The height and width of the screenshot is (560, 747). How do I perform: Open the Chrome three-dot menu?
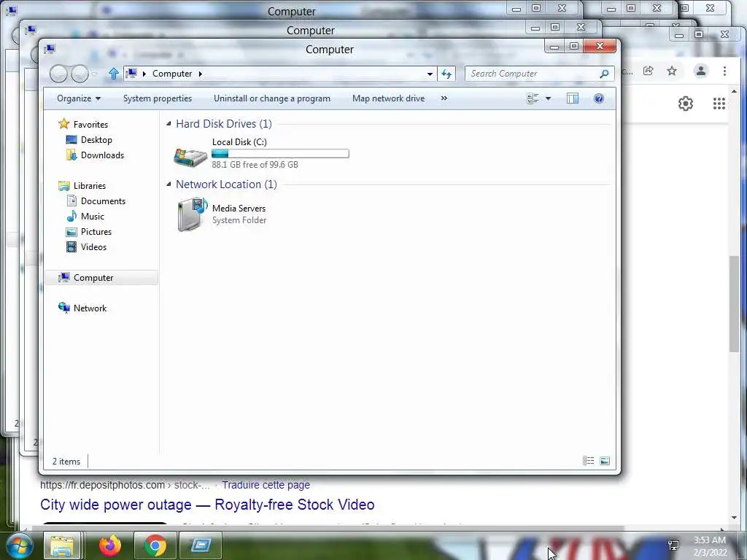[724, 71]
